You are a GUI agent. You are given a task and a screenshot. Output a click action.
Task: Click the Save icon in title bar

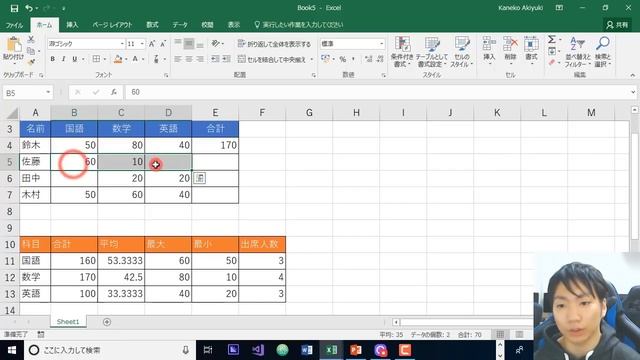coord(14,8)
